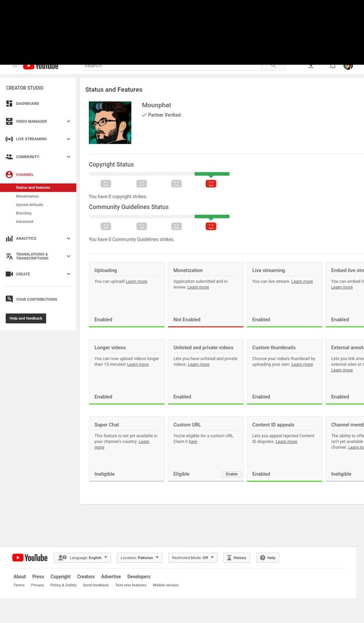Expand the Video Manager section chevron
The image size is (364, 623).
[x=69, y=121]
